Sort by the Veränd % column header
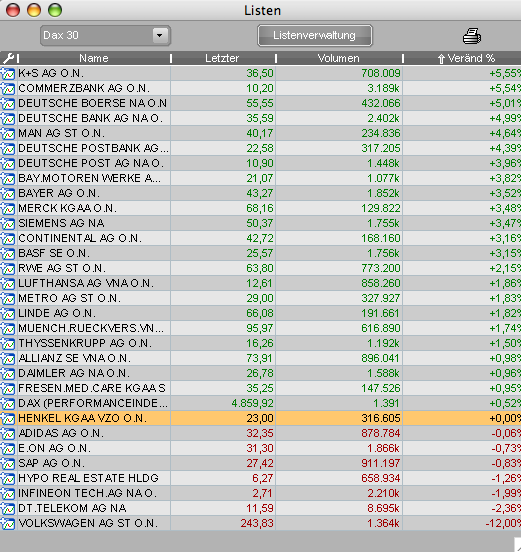Screen dimensions: 521x552 coord(466,58)
